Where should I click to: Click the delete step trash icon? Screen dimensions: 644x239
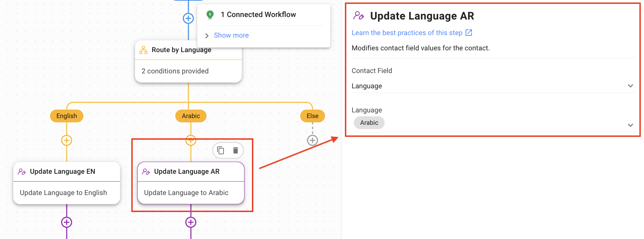[x=235, y=150]
